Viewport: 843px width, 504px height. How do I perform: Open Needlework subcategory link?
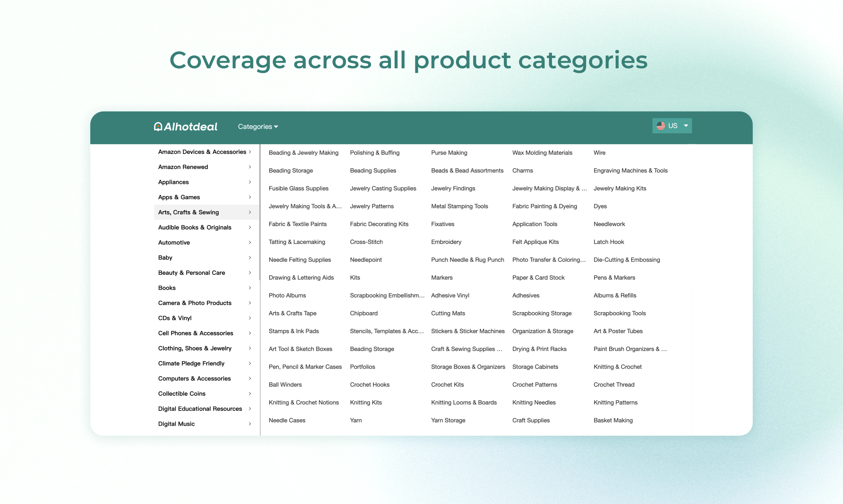(x=609, y=224)
